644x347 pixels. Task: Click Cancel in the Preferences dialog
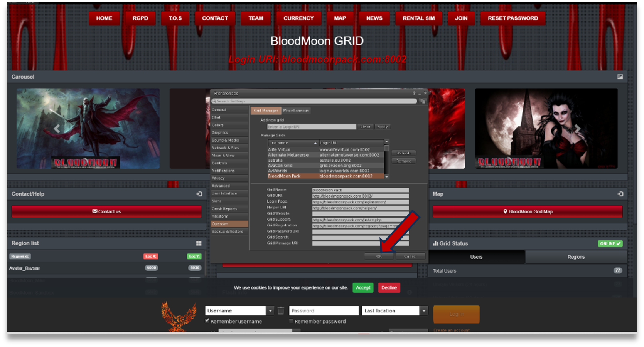tap(410, 256)
